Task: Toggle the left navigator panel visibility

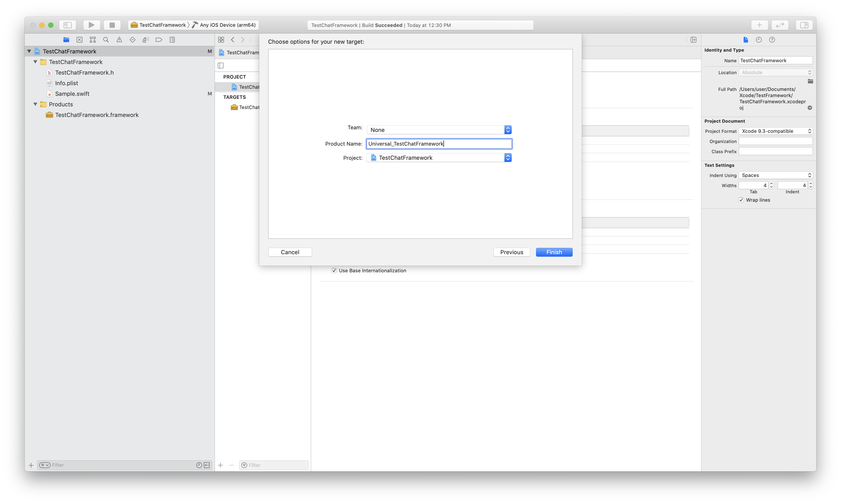Action: coord(68,25)
